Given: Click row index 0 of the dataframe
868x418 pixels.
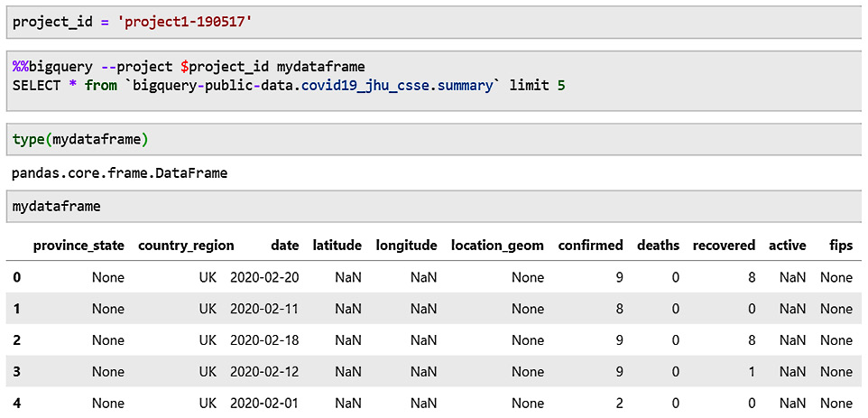Looking at the screenshot, I should (x=16, y=277).
